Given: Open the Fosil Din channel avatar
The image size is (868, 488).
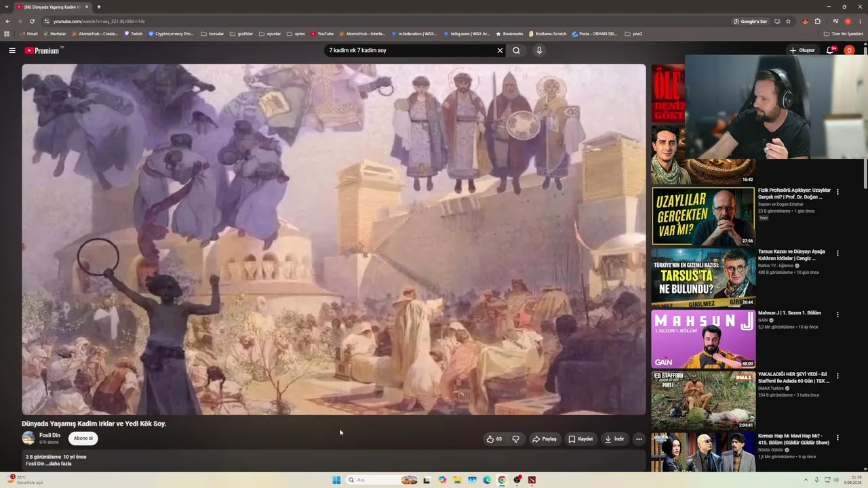Looking at the screenshot, I should (28, 438).
